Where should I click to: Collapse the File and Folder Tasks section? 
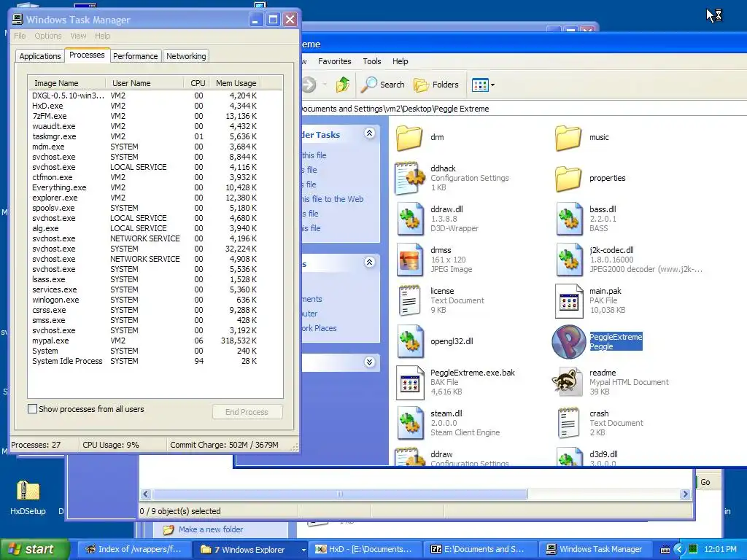pyautogui.click(x=369, y=133)
